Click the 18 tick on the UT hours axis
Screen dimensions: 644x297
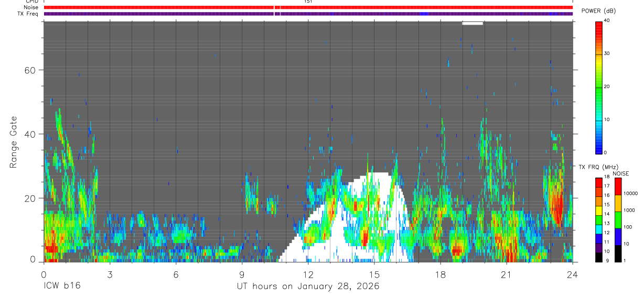tap(441, 274)
